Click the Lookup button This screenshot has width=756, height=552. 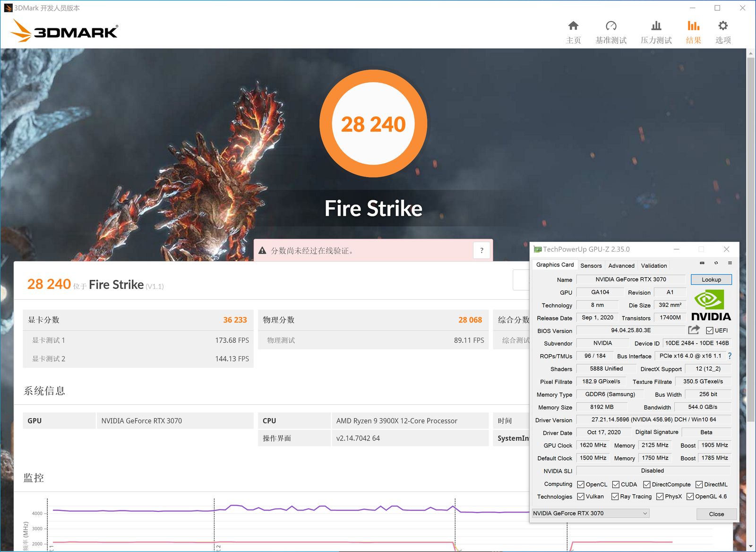coord(711,280)
